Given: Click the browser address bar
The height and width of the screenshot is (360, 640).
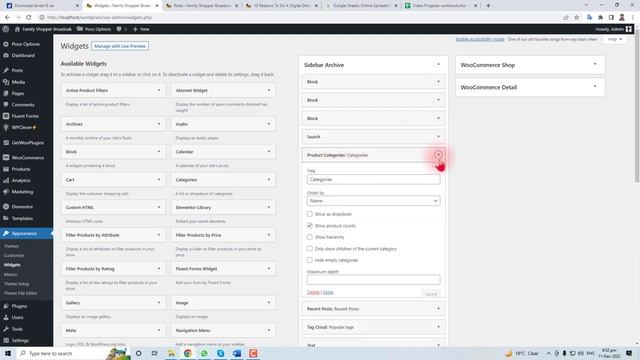Looking at the screenshot, I should point(298,18).
